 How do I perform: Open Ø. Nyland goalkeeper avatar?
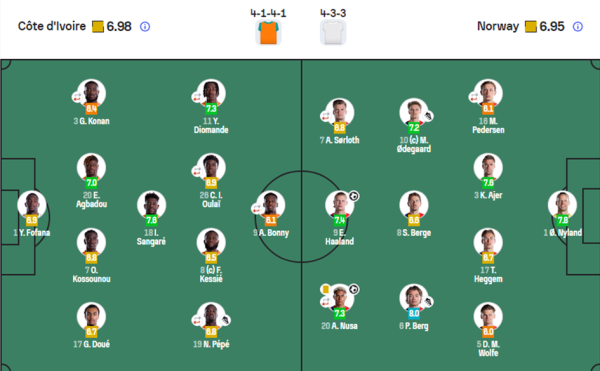click(562, 205)
